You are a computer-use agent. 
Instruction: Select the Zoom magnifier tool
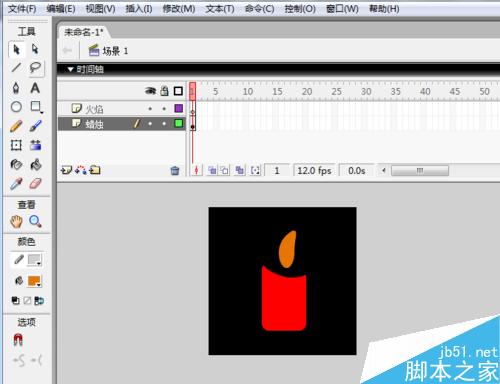click(x=35, y=221)
